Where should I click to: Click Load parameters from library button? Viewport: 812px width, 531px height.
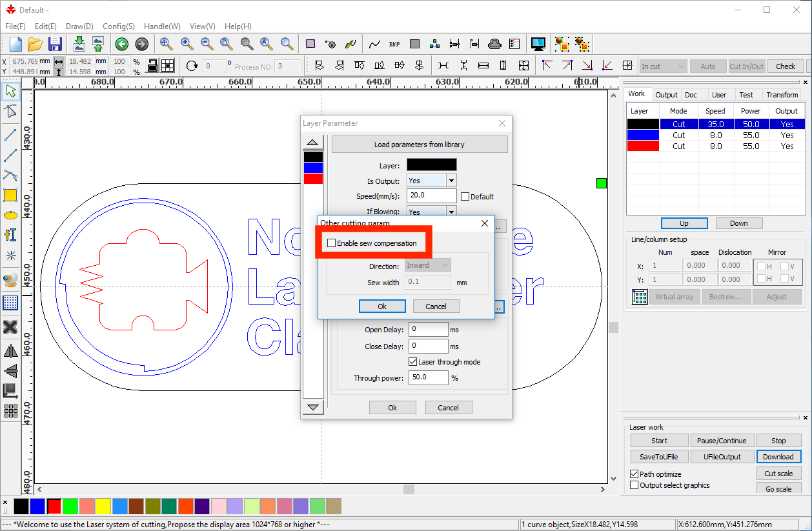tap(419, 145)
